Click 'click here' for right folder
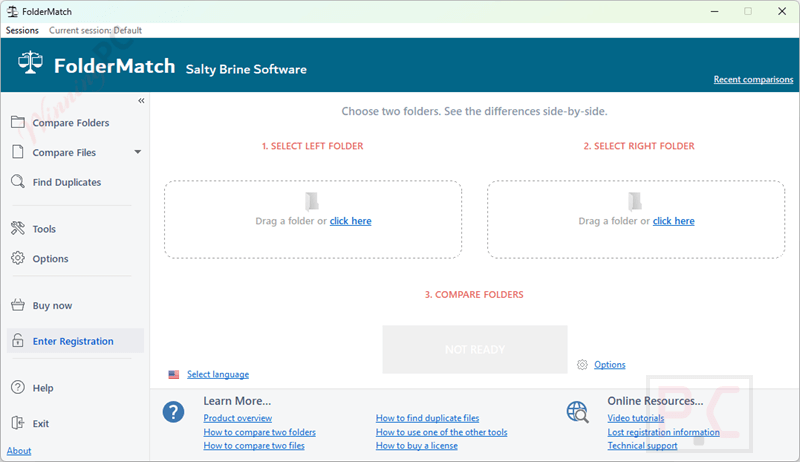This screenshot has height=462, width=800. click(673, 221)
